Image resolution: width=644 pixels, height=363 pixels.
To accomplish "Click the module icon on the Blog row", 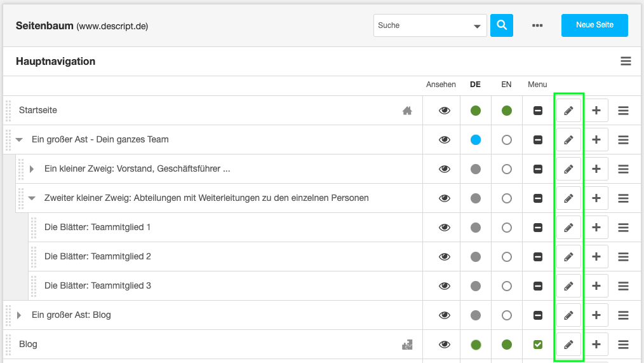I will [407, 345].
